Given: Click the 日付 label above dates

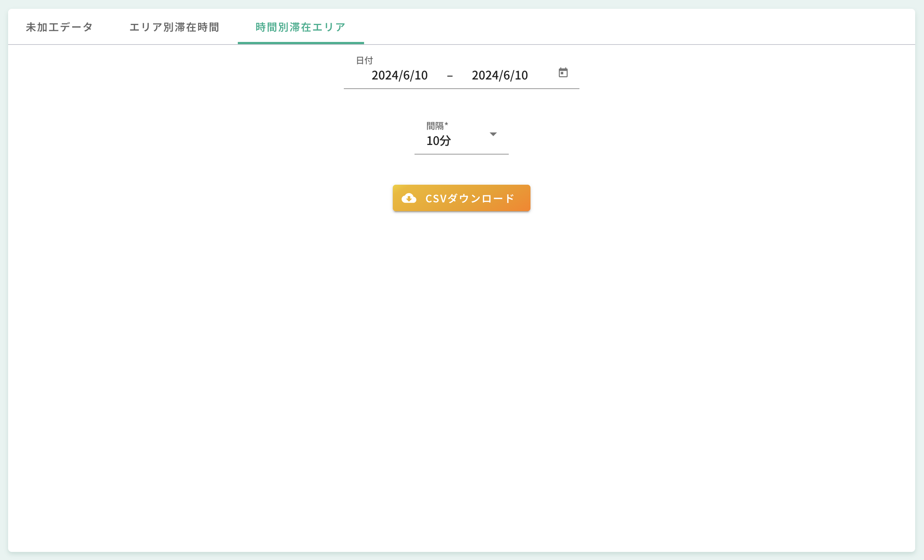Looking at the screenshot, I should (x=364, y=60).
